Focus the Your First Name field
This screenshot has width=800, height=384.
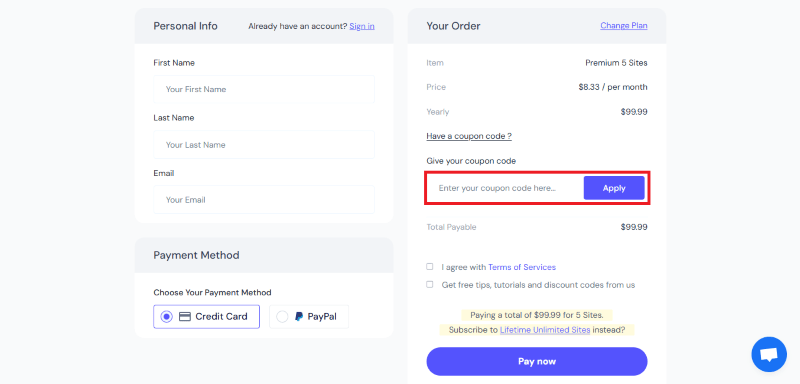tap(264, 89)
